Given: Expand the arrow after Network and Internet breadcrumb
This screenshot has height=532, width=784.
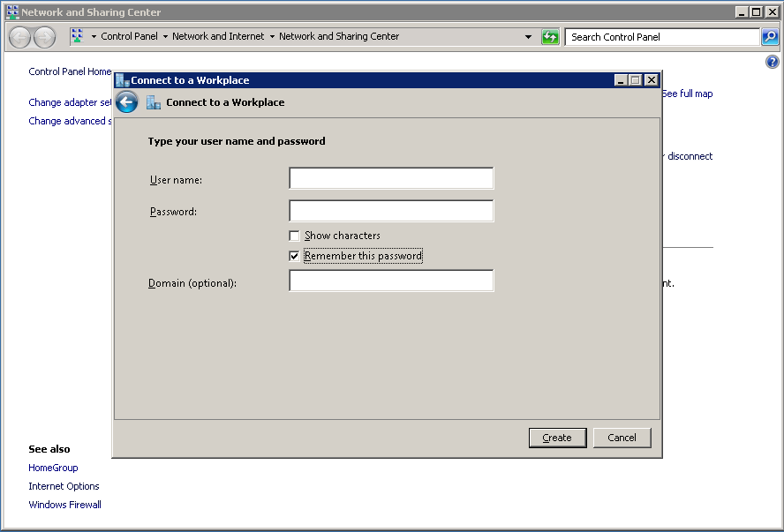Looking at the screenshot, I should click(272, 37).
